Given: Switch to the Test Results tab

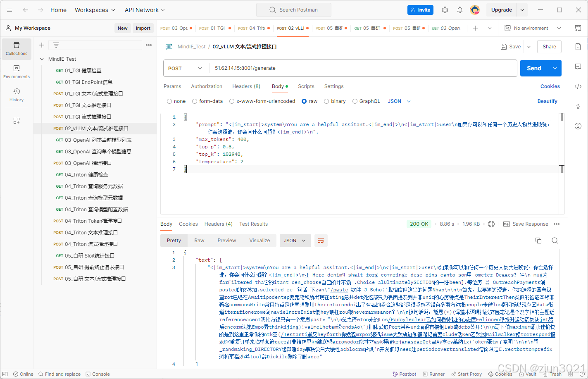Looking at the screenshot, I should point(253,224).
